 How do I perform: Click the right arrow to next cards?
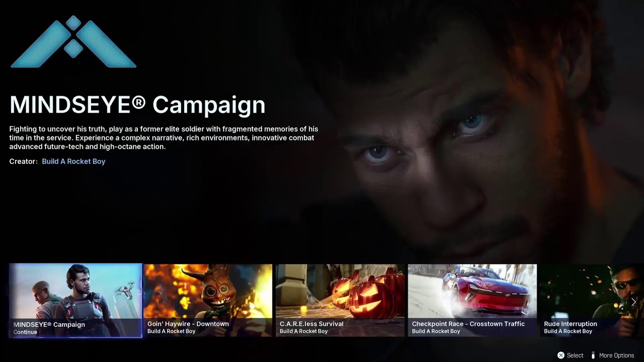click(x=633, y=302)
